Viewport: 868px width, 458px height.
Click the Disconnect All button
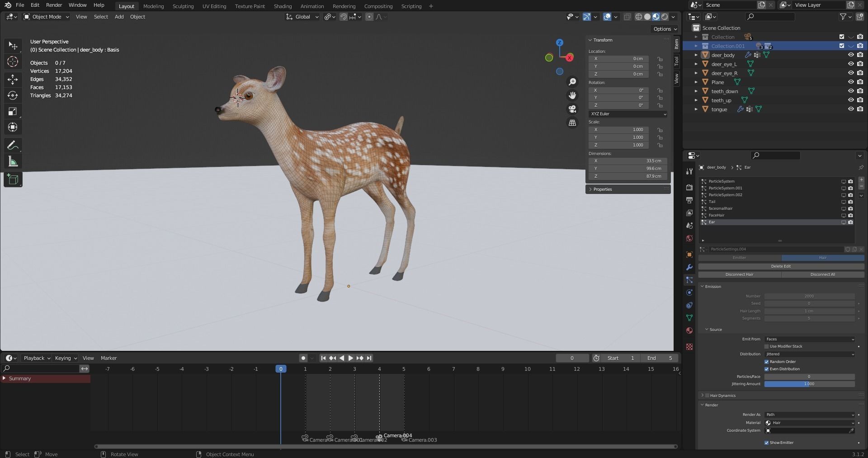[x=822, y=274]
